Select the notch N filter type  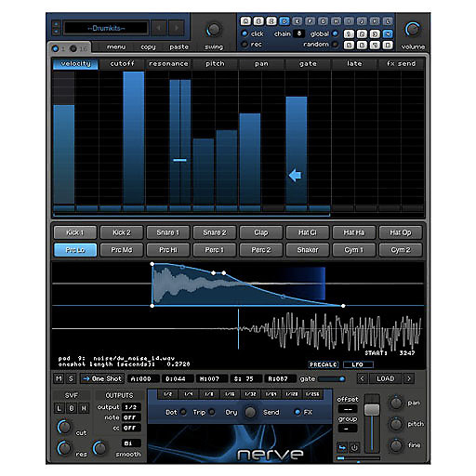(x=84, y=408)
